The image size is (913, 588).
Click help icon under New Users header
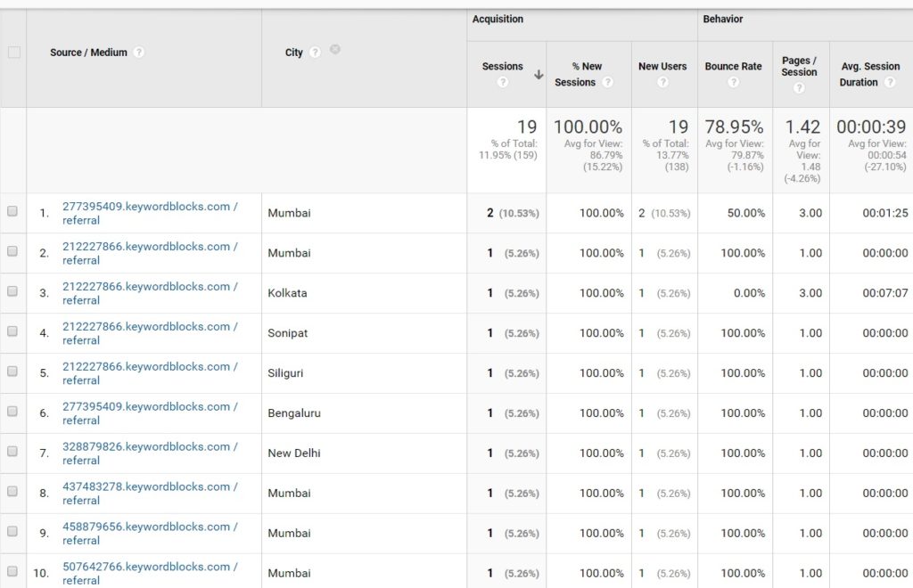point(662,82)
